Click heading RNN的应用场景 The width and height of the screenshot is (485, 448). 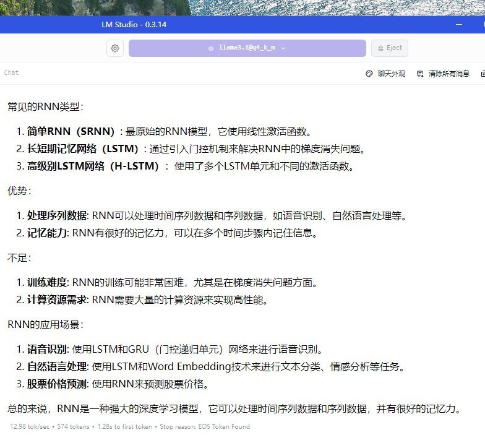(46, 324)
